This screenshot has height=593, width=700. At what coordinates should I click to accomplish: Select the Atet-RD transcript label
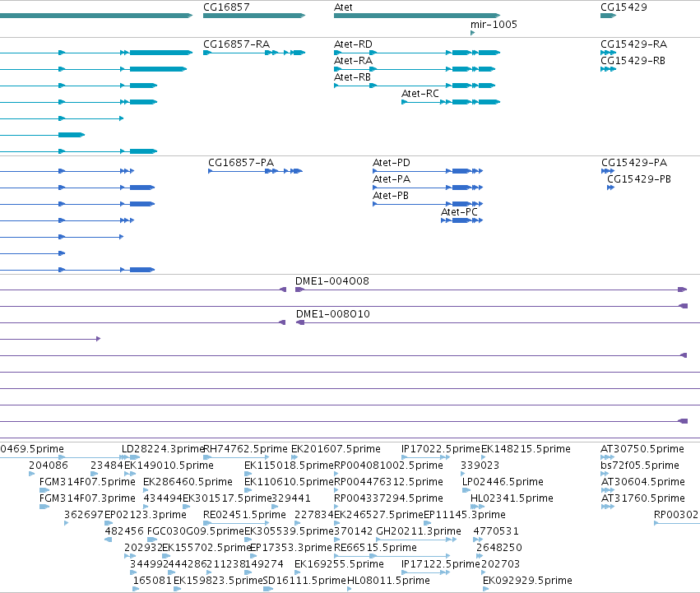tap(353, 44)
